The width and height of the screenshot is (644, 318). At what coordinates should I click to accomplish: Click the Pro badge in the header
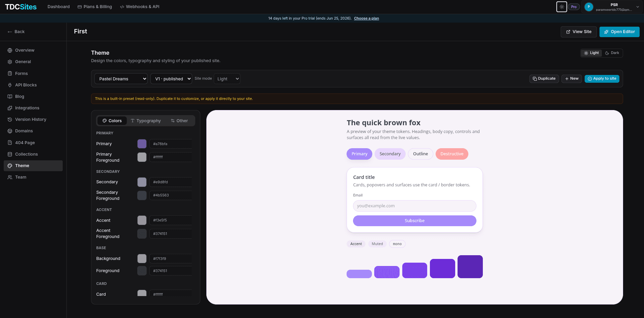(574, 7)
